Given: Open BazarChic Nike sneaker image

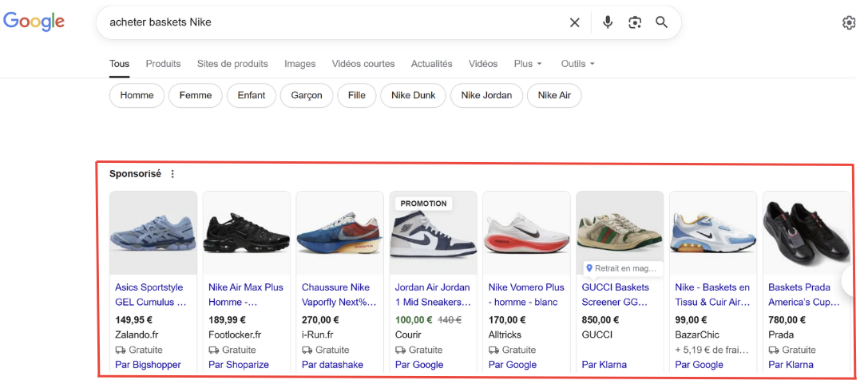Looking at the screenshot, I should click(x=713, y=232).
